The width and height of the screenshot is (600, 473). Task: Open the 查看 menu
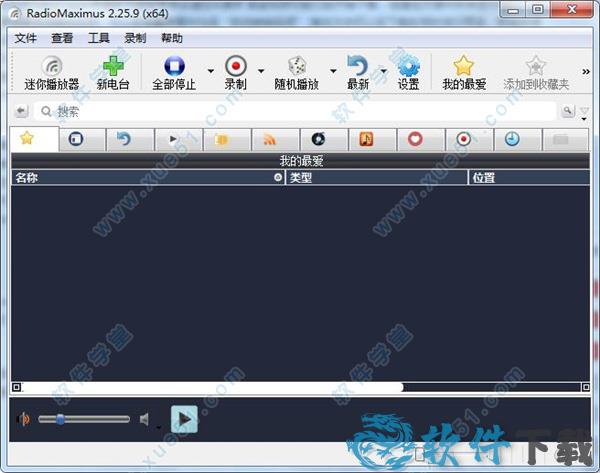pyautogui.click(x=62, y=38)
